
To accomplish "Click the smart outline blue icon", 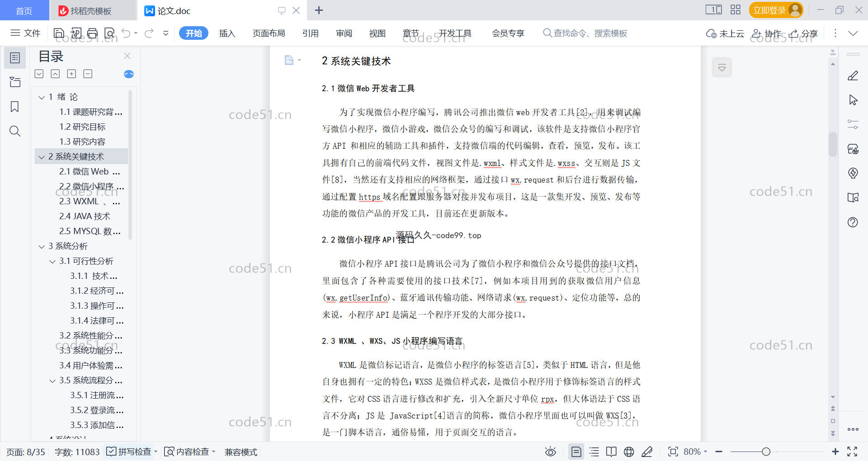I will pyautogui.click(x=129, y=74).
